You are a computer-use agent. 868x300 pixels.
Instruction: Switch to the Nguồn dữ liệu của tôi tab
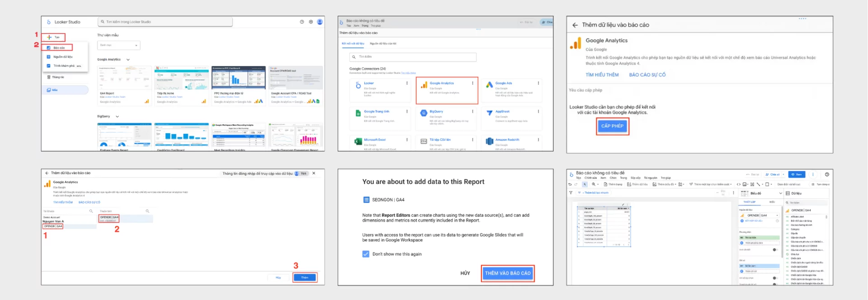pos(383,44)
